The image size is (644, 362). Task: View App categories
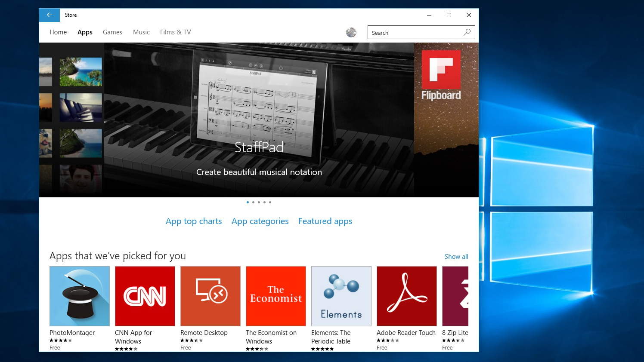pyautogui.click(x=260, y=221)
